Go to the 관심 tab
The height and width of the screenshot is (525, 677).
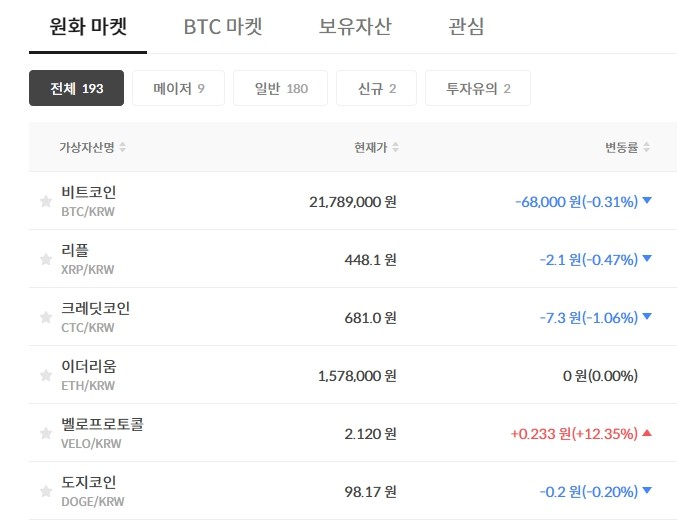466,27
